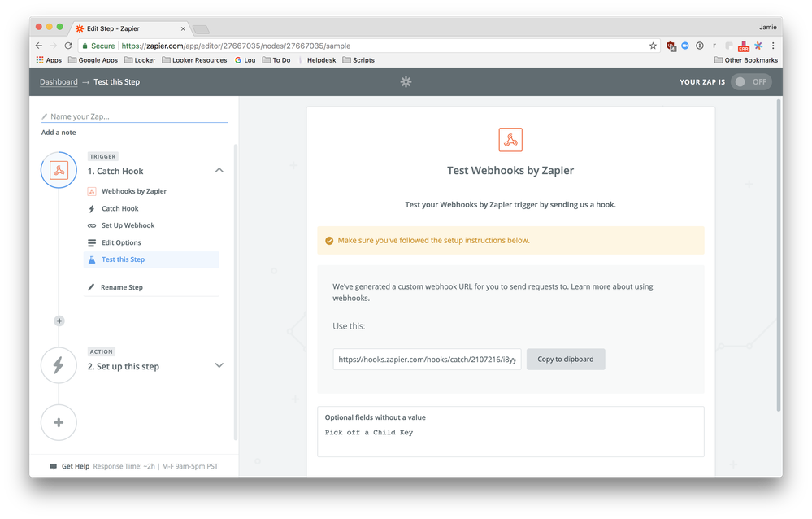Bookmark page with the star icon
Image resolution: width=812 pixels, height=519 pixels.
(x=653, y=46)
